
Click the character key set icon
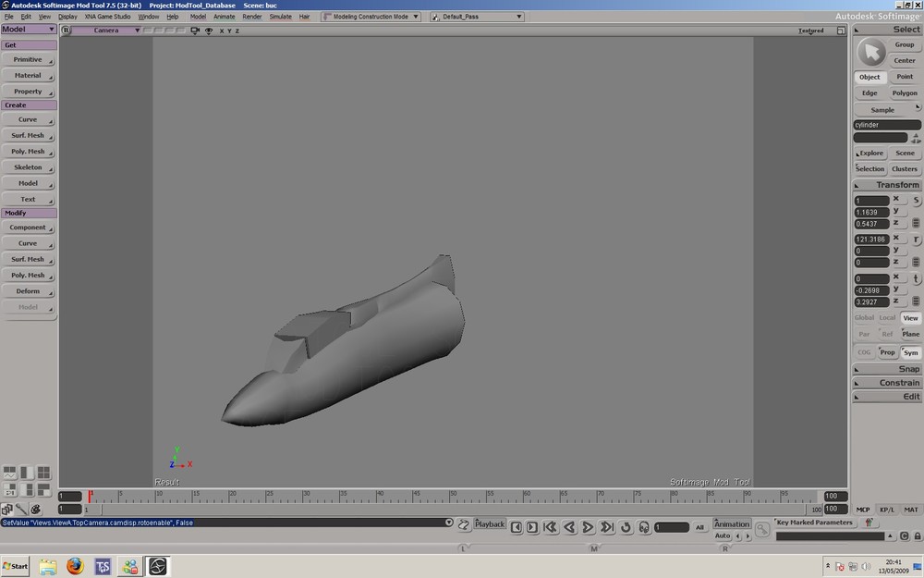[869, 523]
